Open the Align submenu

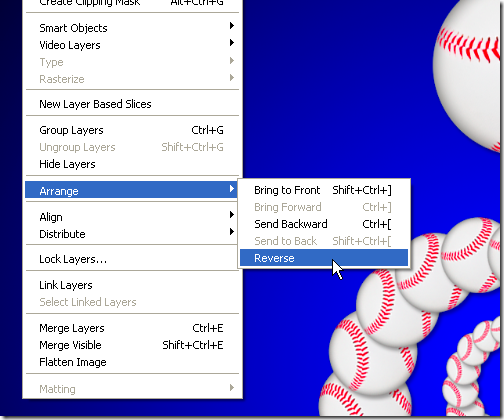tap(132, 217)
